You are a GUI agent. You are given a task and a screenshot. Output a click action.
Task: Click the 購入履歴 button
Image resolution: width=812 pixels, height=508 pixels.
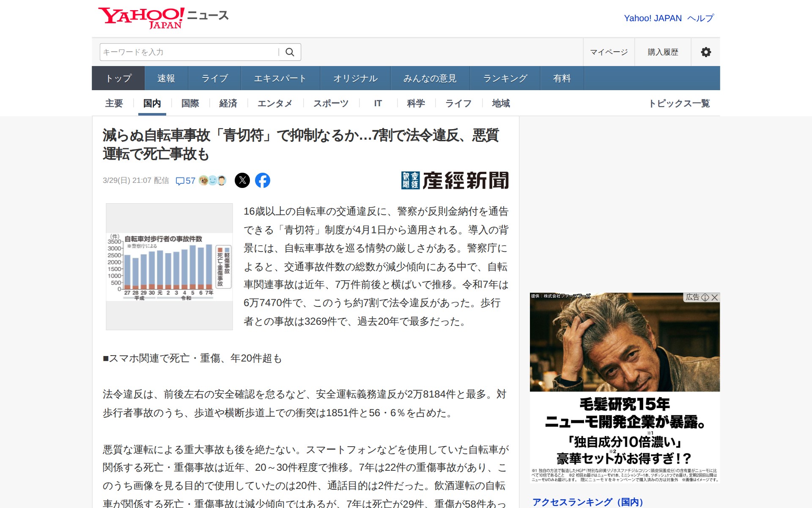click(663, 52)
